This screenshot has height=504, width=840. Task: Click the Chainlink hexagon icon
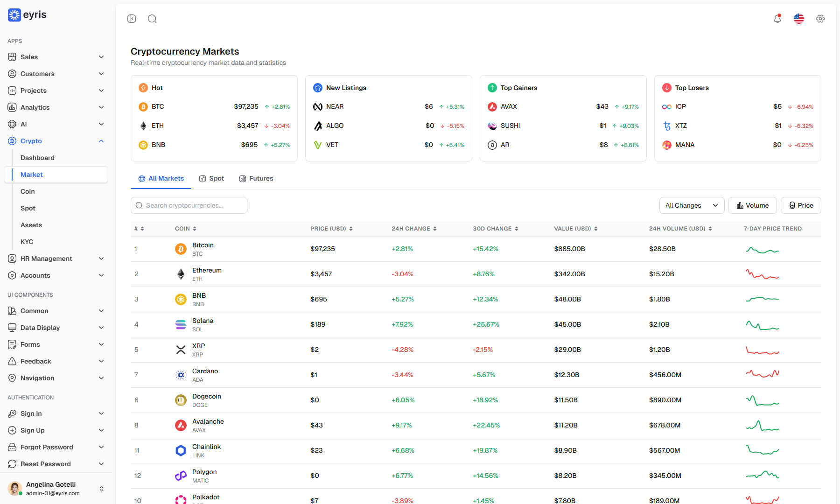click(x=181, y=451)
